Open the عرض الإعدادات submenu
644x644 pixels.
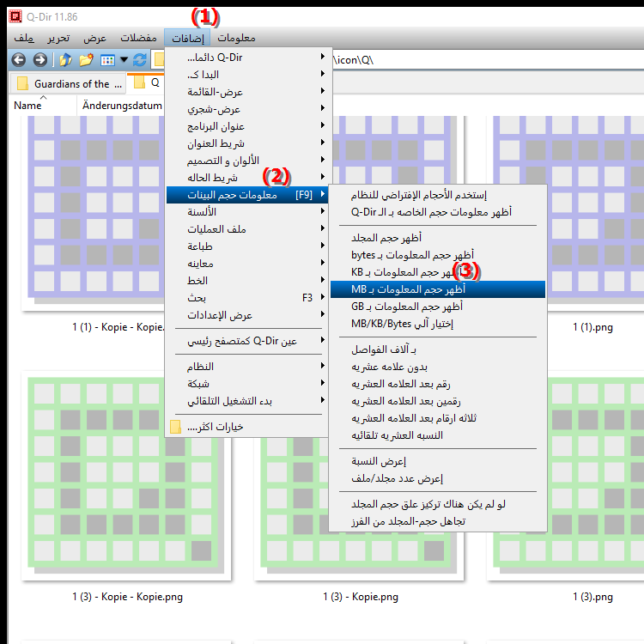pos(246,315)
